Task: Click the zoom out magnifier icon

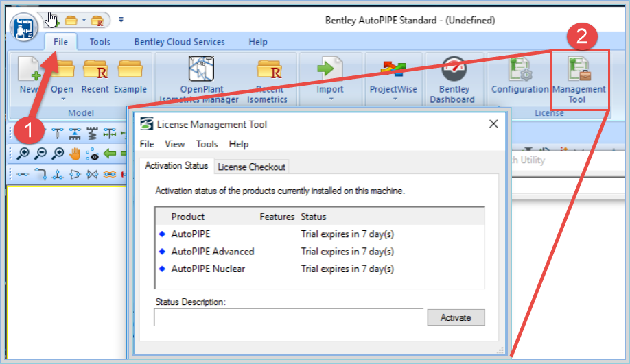Action: [x=40, y=154]
